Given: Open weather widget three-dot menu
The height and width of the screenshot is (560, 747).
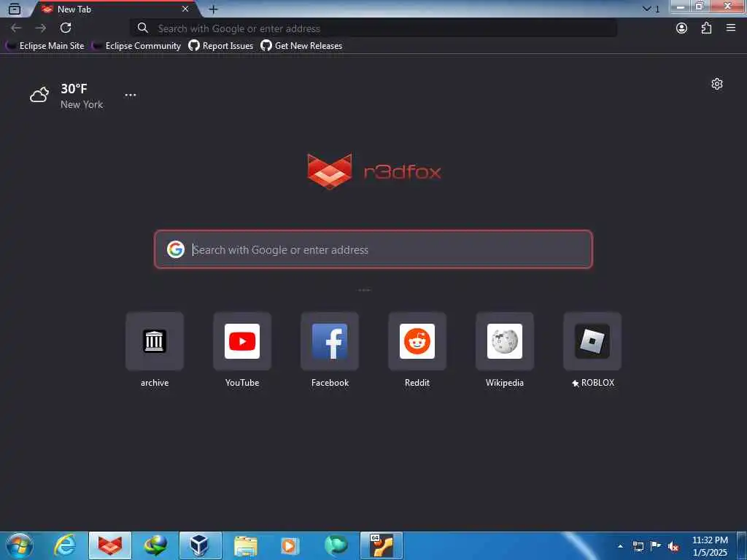Looking at the screenshot, I should click(x=131, y=96).
